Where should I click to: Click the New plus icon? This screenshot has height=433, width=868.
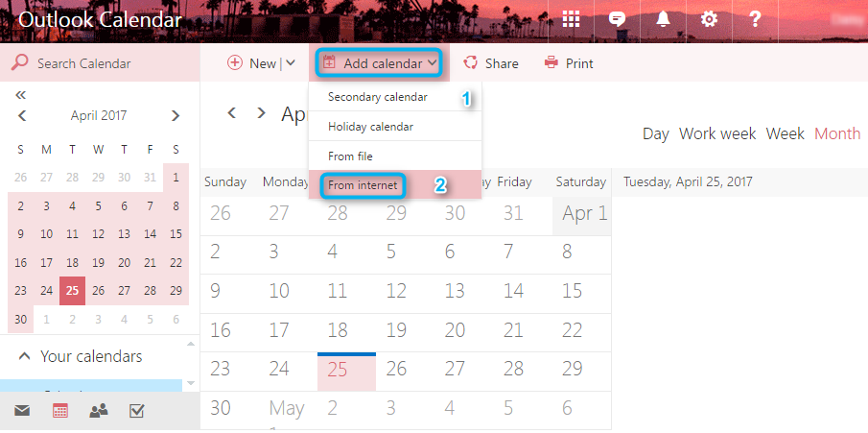point(235,62)
